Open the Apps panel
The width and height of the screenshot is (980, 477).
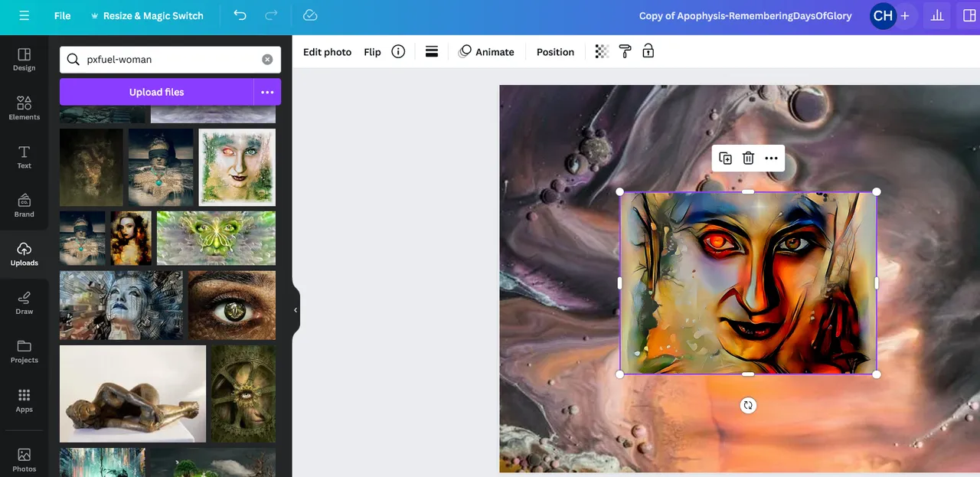click(24, 400)
